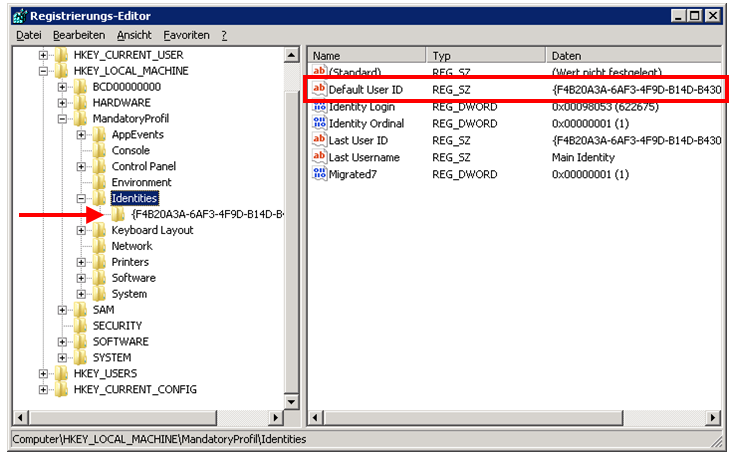Viewport: 734px width, 460px height.
Task: Collapse the HKEY_LOCAL_MACHINE tree node
Action: tap(44, 71)
